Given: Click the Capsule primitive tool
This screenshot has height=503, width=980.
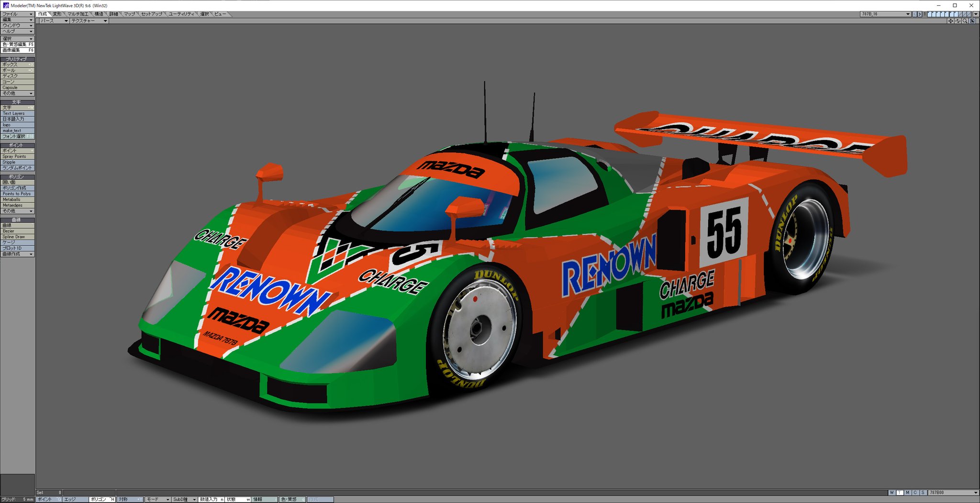Looking at the screenshot, I should 17,87.
